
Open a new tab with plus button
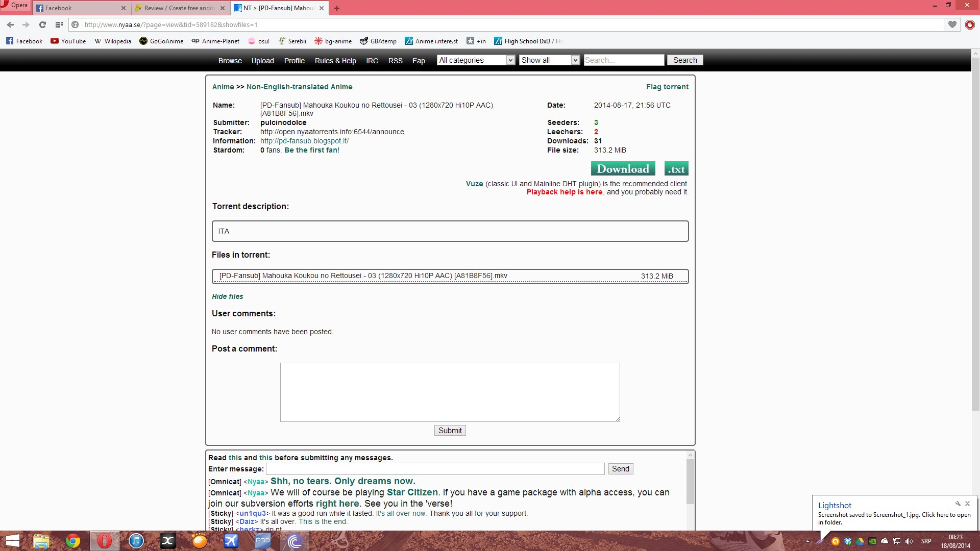337,8
